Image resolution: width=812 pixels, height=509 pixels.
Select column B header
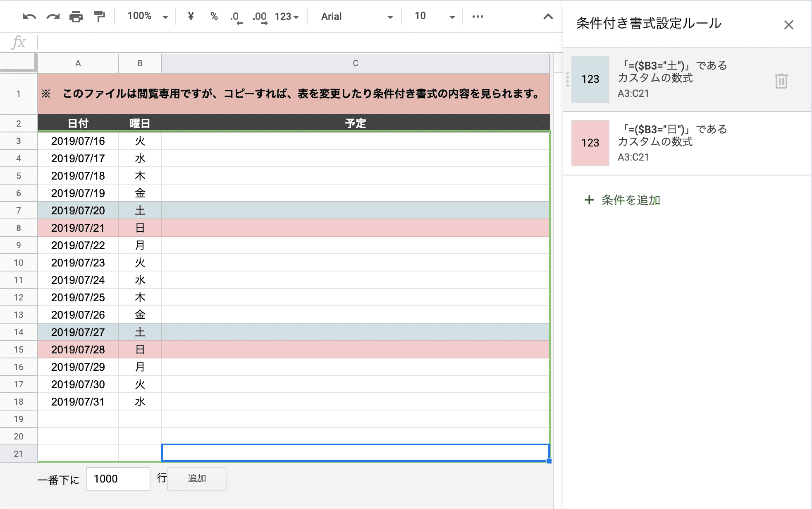(140, 63)
